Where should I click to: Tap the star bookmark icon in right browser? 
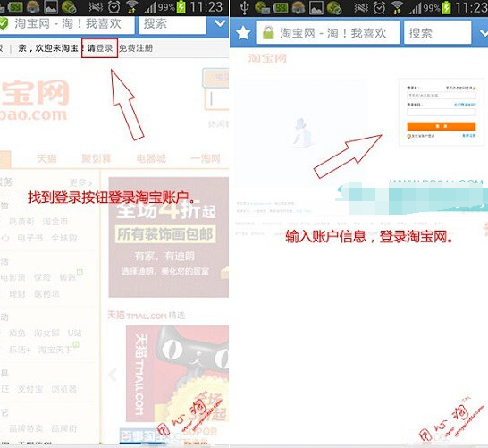pos(243,33)
